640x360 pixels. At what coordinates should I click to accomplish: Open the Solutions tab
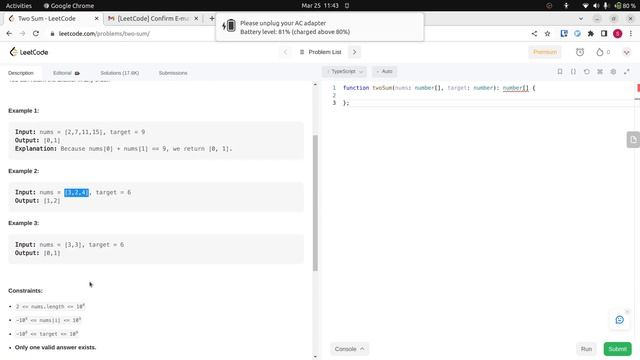pyautogui.click(x=120, y=73)
